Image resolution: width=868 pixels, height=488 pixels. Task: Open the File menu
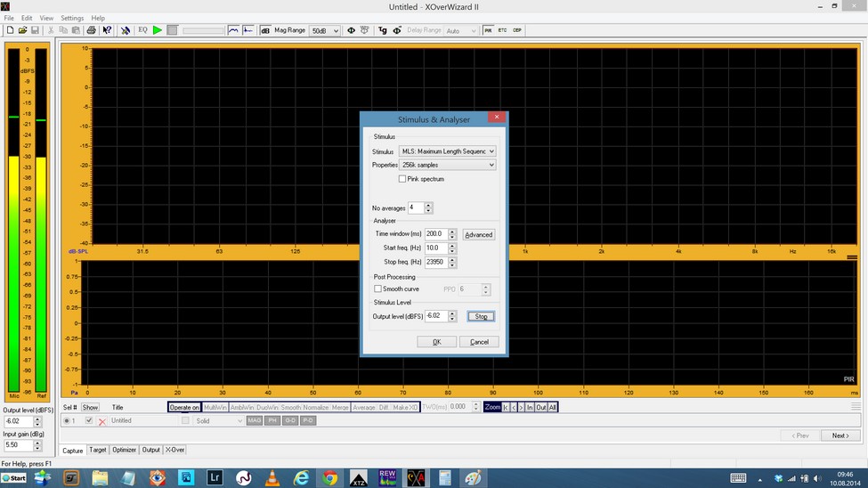pyautogui.click(x=9, y=18)
